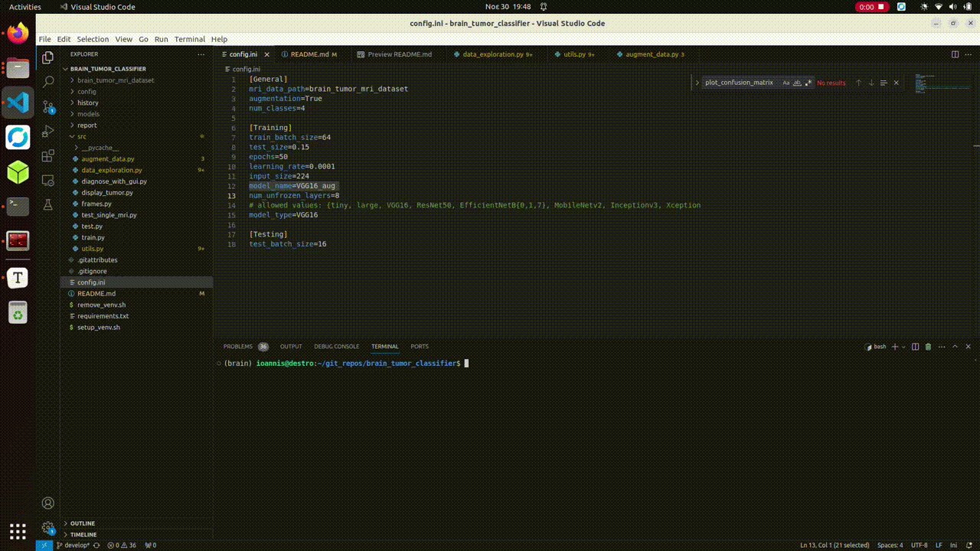The width and height of the screenshot is (980, 551).
Task: Show Applications grid in dock
Action: pos(18,530)
